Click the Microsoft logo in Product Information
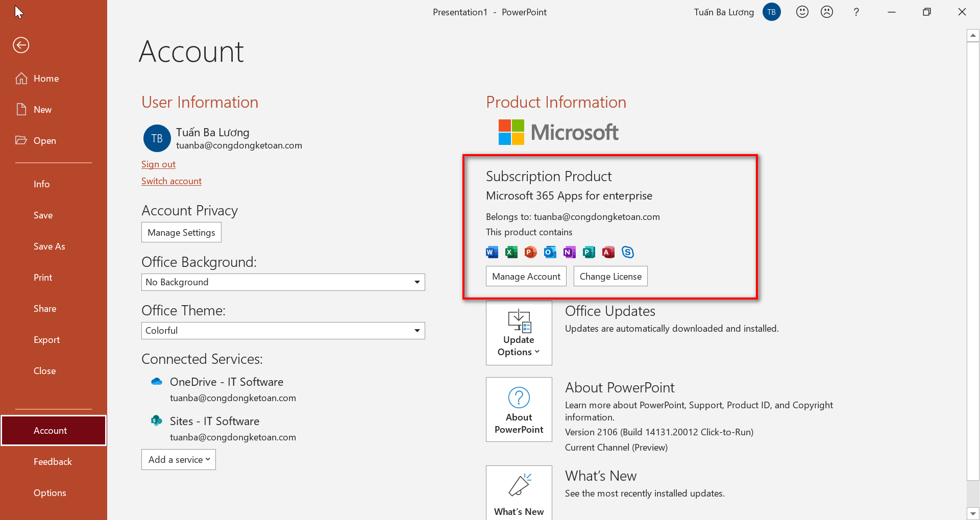This screenshot has height=520, width=980. 558,132
